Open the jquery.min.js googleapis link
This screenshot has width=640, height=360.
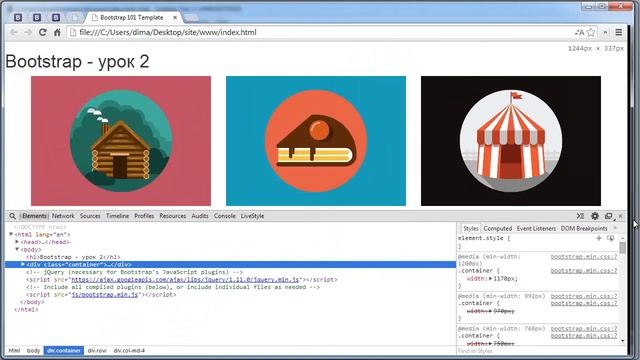point(185,280)
